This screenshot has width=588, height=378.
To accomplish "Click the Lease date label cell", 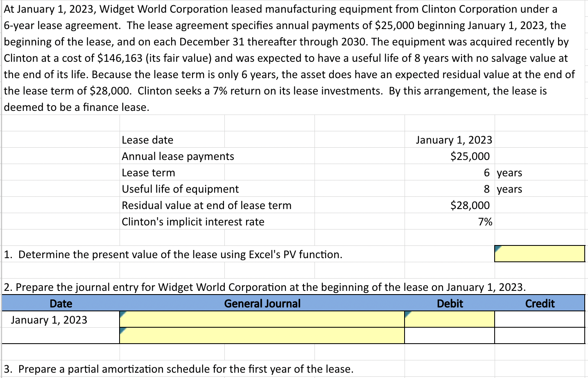I will [147, 139].
